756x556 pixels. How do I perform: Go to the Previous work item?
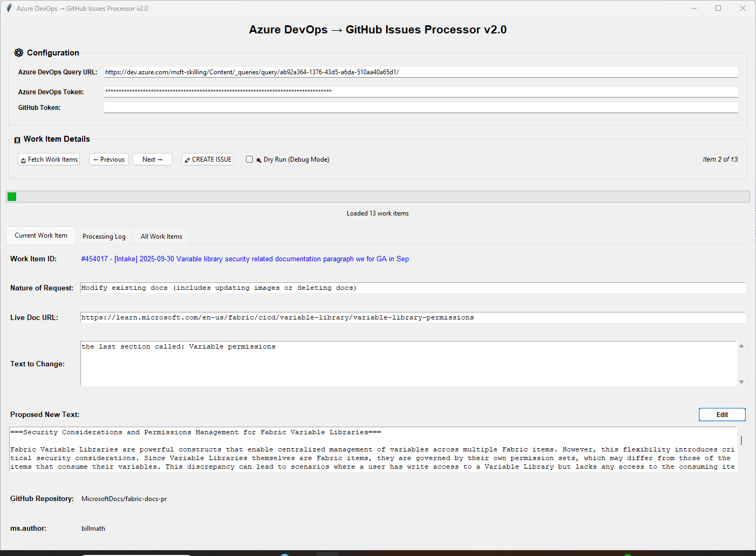point(109,159)
